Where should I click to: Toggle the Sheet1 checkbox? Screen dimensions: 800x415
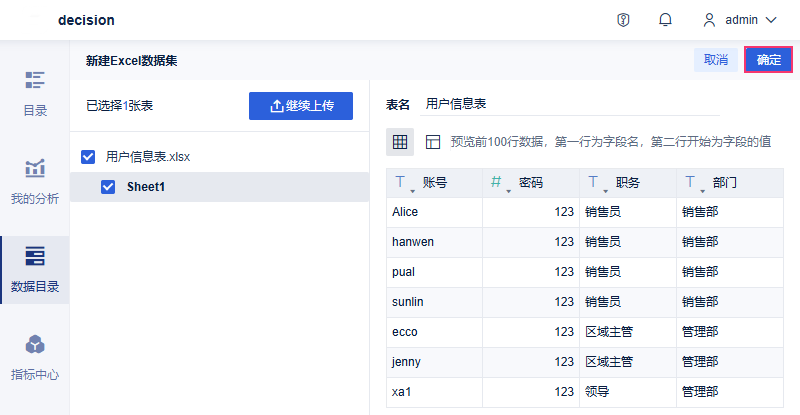(108, 186)
